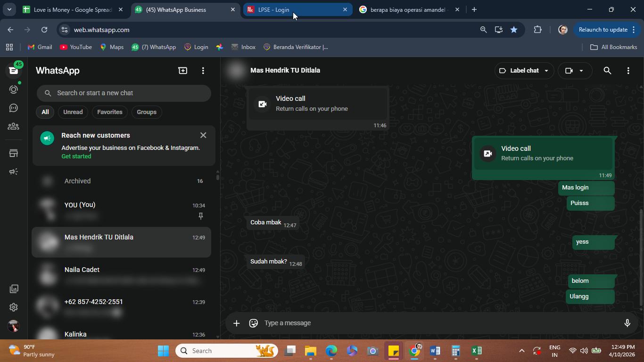Start a video call with camera icon
The height and width of the screenshot is (362, 644).
pos(569,71)
